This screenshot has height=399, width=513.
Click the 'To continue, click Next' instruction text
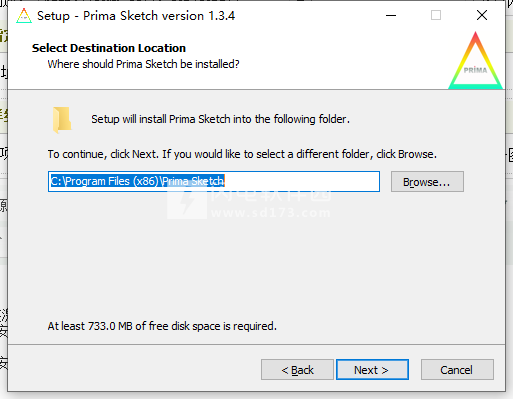242,154
